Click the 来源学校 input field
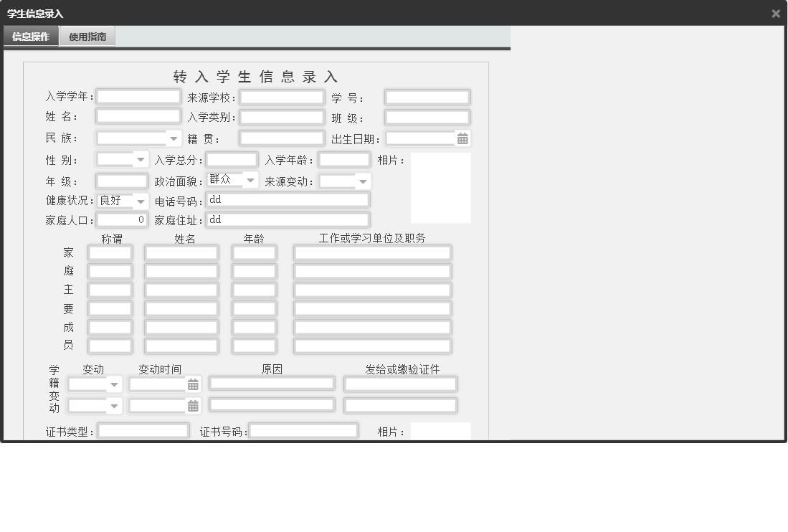This screenshot has width=788, height=532. pyautogui.click(x=282, y=97)
